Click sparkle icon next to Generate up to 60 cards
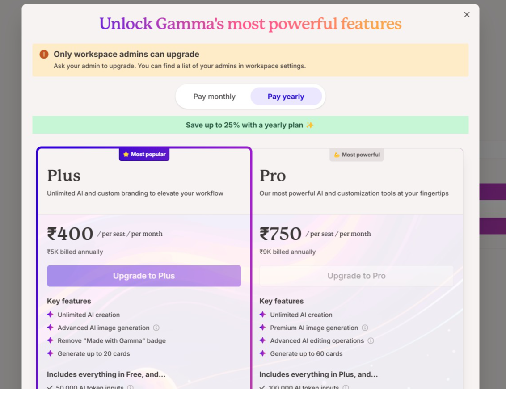Screen dimensions: 506x420 pos(262,354)
